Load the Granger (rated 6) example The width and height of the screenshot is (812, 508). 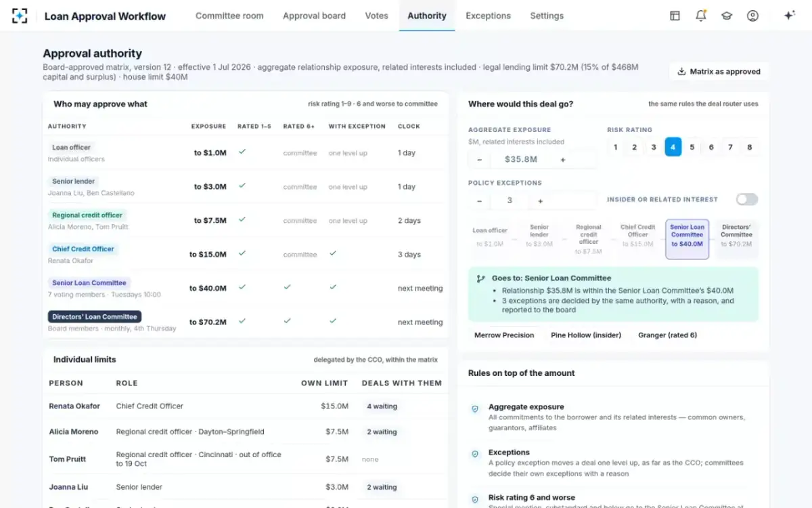click(667, 335)
